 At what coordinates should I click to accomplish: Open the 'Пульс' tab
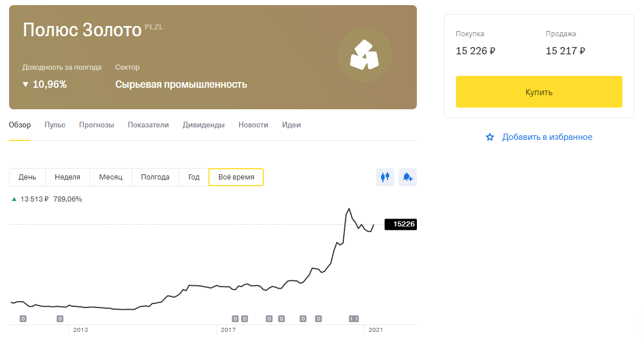coord(54,125)
